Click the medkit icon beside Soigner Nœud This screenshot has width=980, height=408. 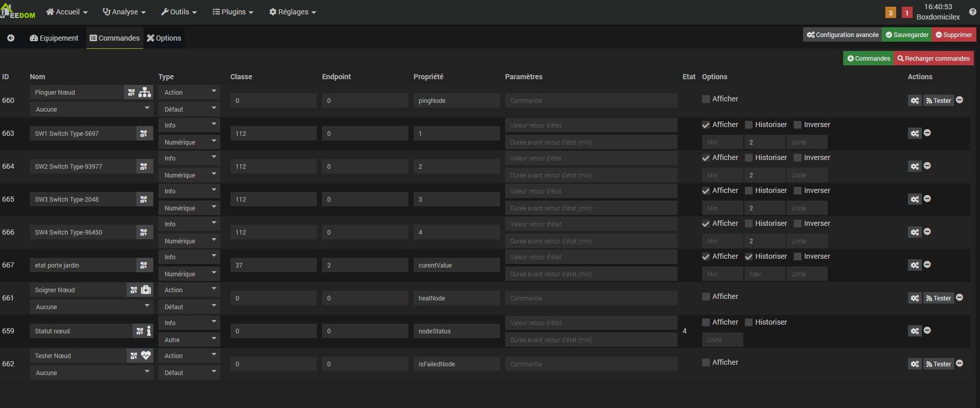[146, 290]
